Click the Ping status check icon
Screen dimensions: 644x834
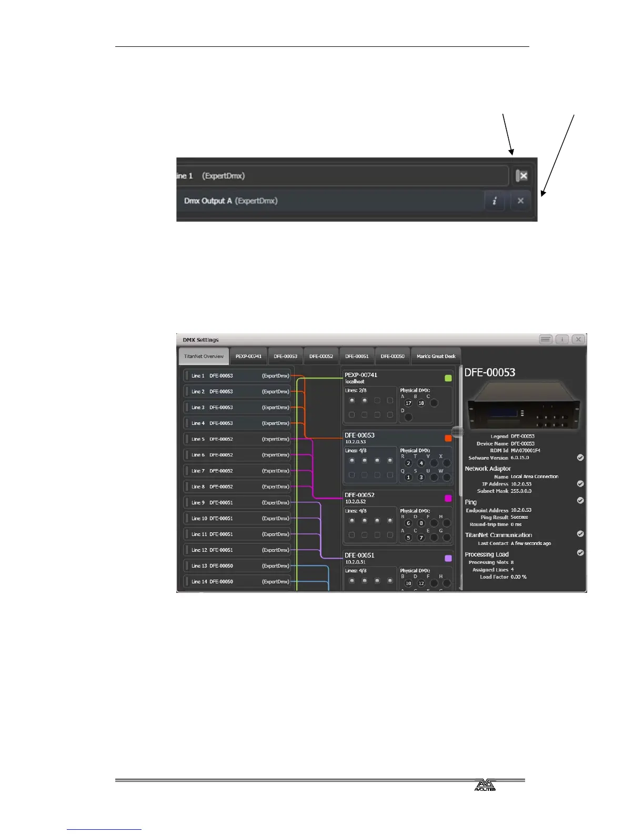click(x=580, y=500)
